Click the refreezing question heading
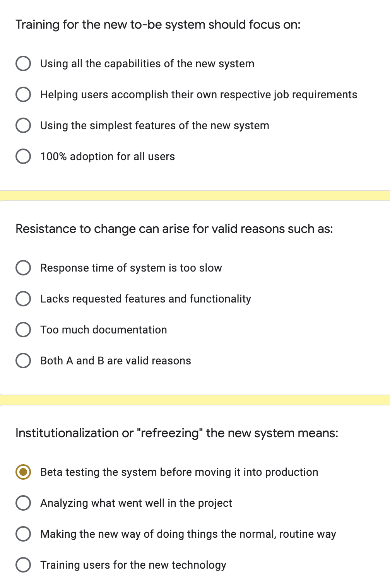This screenshot has width=390, height=588. click(177, 432)
